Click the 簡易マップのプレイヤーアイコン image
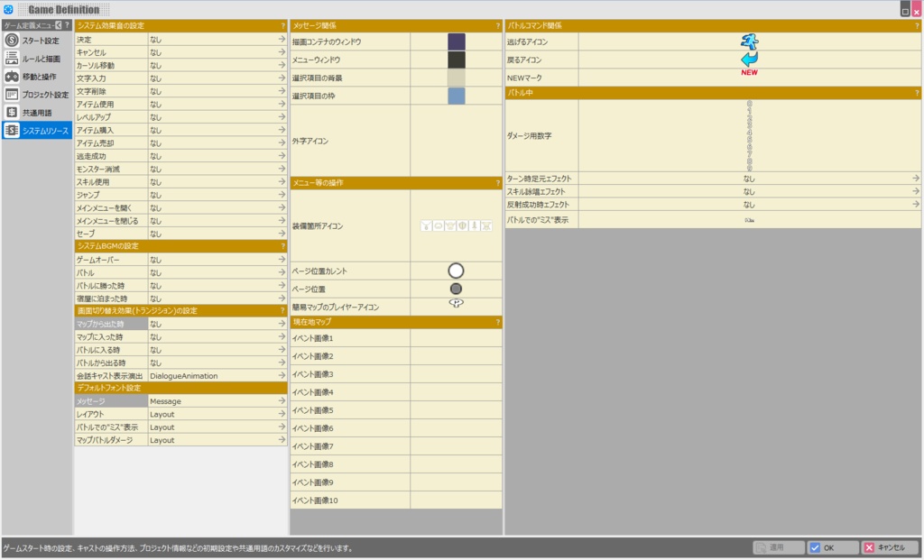Image resolution: width=924 pixels, height=560 pixels. pyautogui.click(x=456, y=303)
